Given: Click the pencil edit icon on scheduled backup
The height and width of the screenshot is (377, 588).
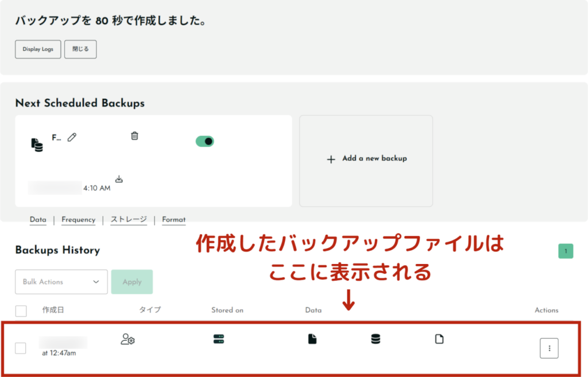Looking at the screenshot, I should 72,137.
